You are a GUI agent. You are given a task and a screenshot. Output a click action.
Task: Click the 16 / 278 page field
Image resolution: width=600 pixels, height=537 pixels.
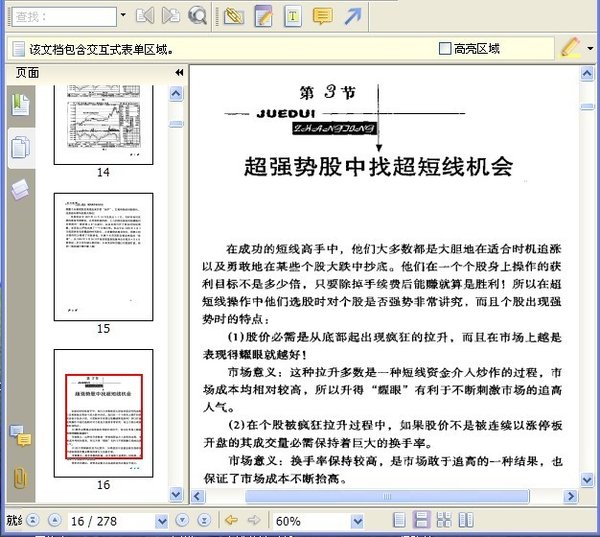[111, 521]
